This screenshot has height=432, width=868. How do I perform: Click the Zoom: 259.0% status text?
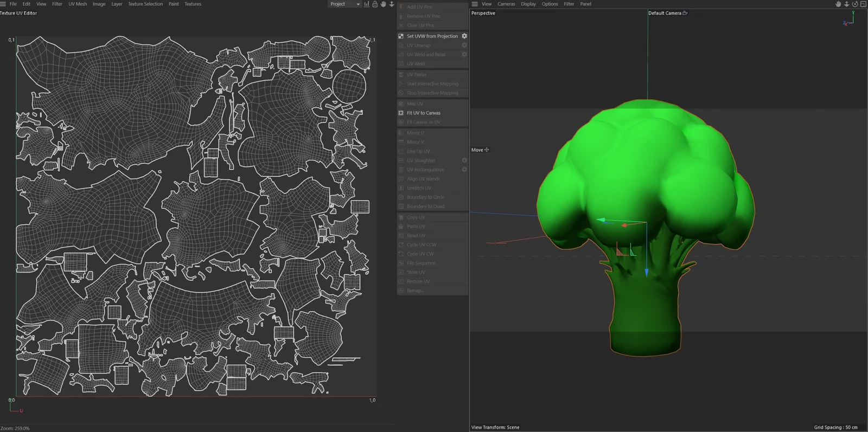[15, 428]
